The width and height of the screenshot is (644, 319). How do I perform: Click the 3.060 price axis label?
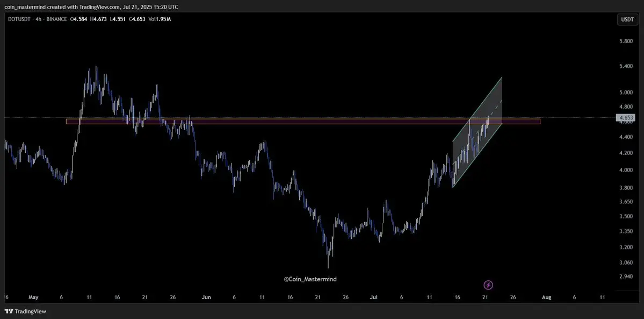tap(626, 263)
